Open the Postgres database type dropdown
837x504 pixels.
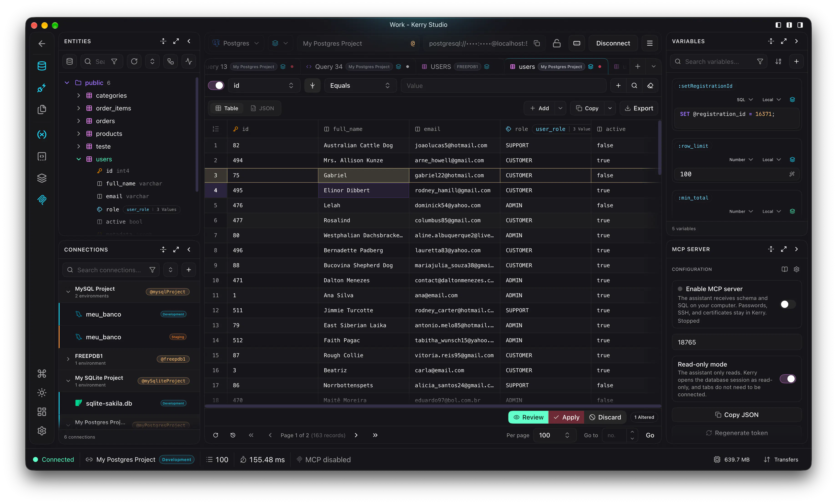[x=236, y=43]
